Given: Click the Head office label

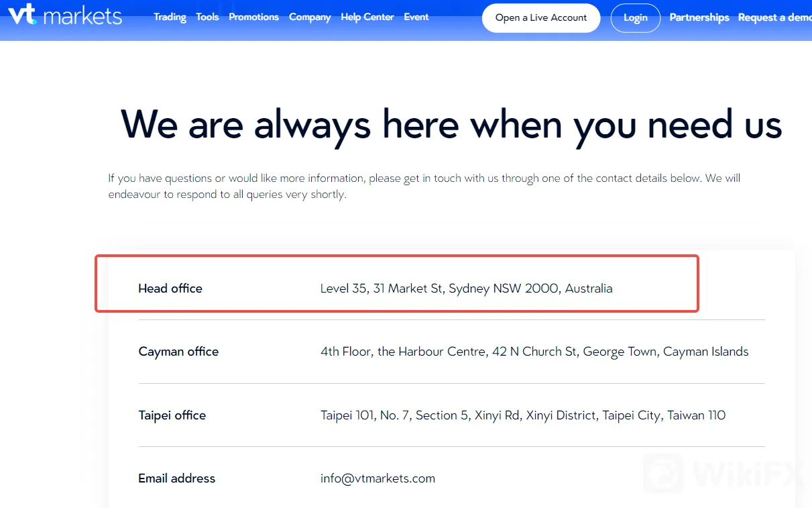Looking at the screenshot, I should click(x=170, y=289).
